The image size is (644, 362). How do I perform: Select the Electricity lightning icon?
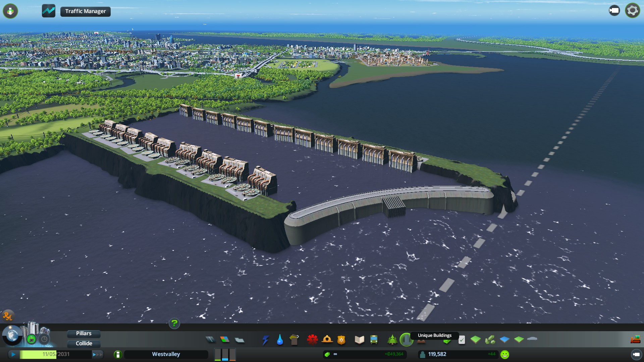pos(265,340)
